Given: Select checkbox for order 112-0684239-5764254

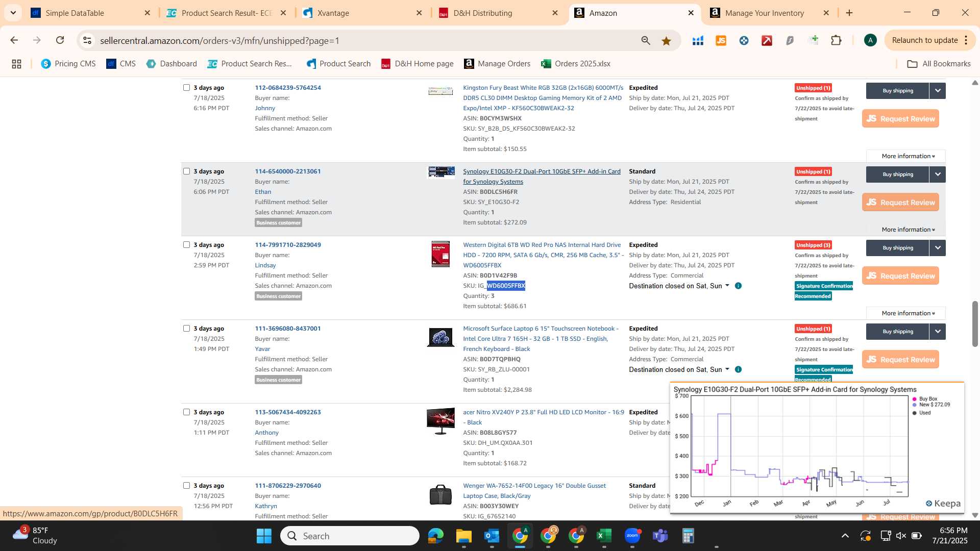Looking at the screenshot, I should coord(186,88).
